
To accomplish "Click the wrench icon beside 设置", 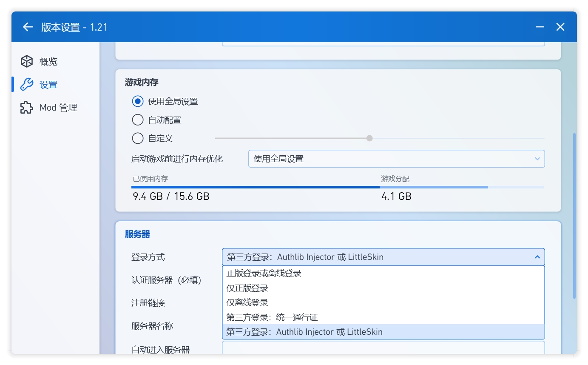I will pyautogui.click(x=26, y=84).
